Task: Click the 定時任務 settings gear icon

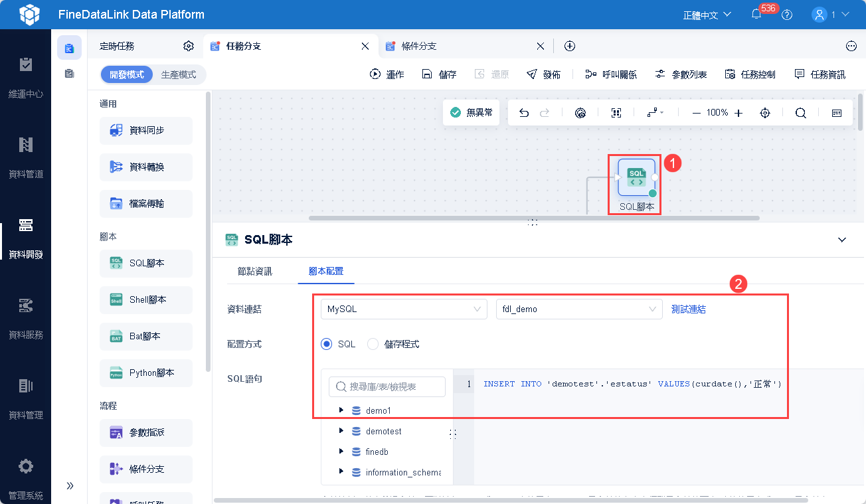Action: (189, 46)
